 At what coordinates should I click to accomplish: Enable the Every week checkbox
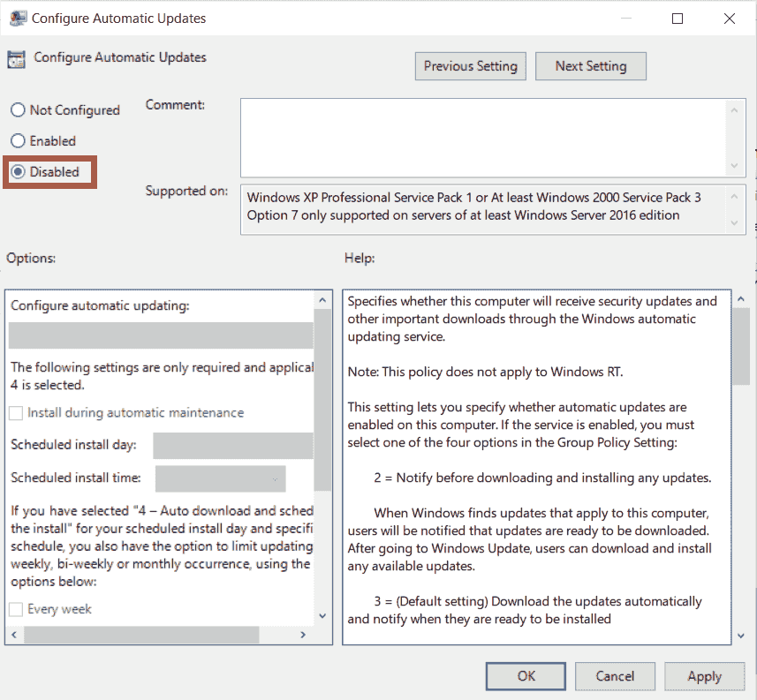coord(15,608)
